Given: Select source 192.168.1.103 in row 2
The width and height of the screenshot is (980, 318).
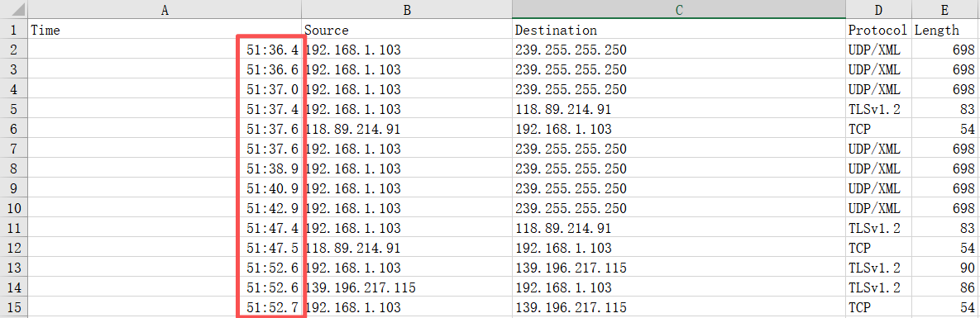Looking at the screenshot, I should 407,50.
